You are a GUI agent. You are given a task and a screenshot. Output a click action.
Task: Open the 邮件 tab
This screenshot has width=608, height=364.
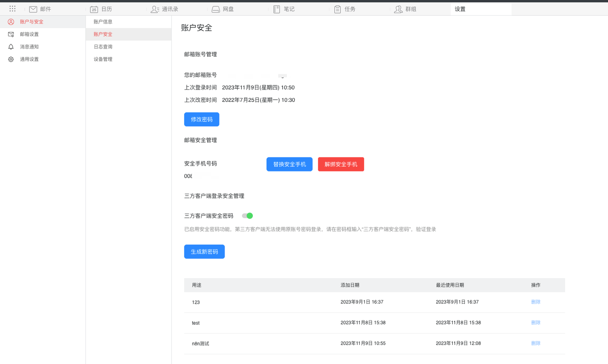(46, 9)
